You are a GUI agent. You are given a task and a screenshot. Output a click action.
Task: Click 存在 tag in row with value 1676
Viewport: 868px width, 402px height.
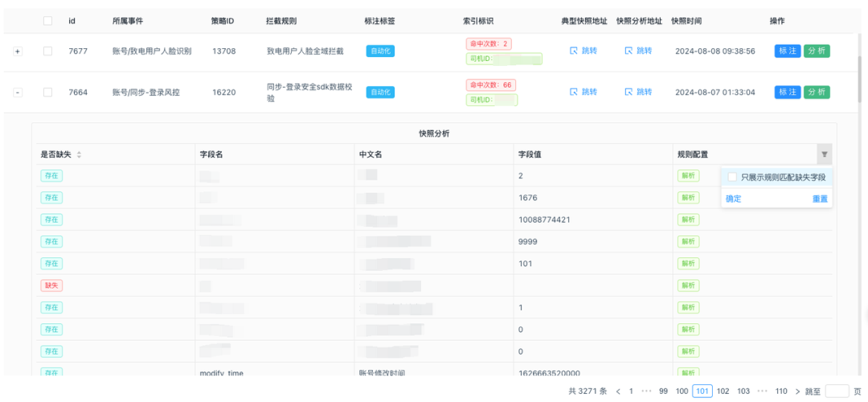51,198
